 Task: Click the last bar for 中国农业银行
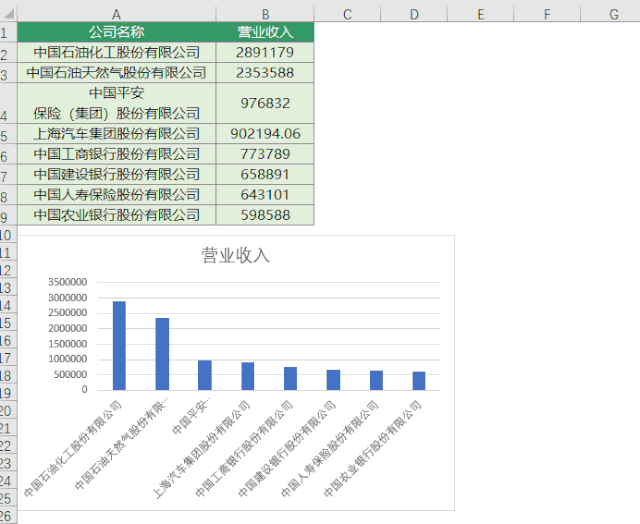coord(419,381)
